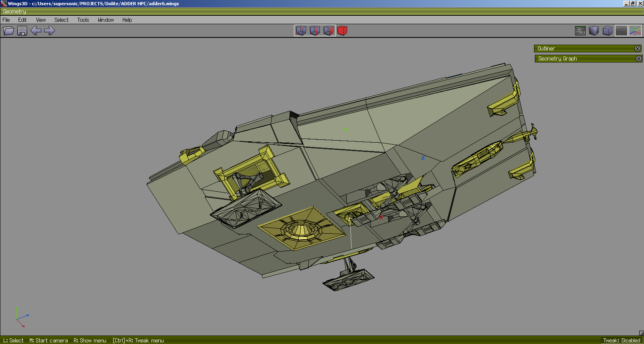Close the Outliner panel
This screenshot has width=644, height=344.
pyautogui.click(x=638, y=49)
